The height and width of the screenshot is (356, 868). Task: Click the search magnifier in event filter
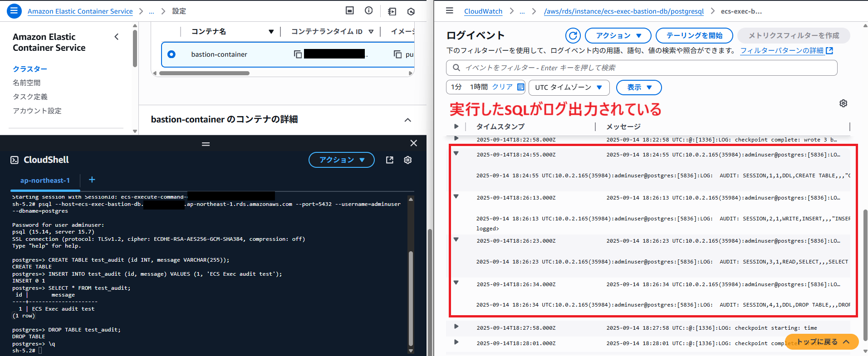tap(456, 68)
